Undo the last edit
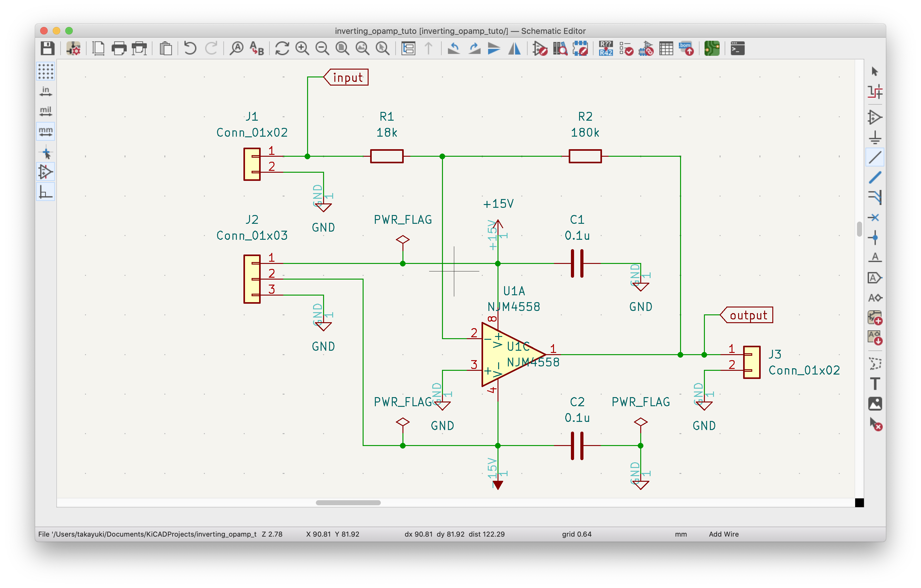921x588 pixels. (x=190, y=49)
